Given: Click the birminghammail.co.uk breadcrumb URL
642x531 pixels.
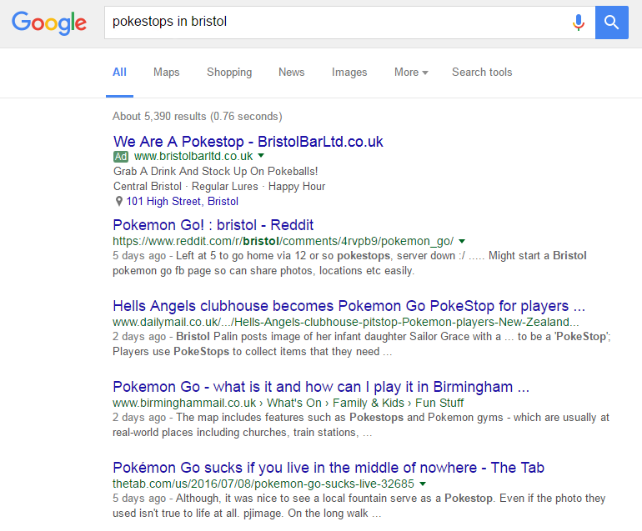Looking at the screenshot, I should 288,403.
